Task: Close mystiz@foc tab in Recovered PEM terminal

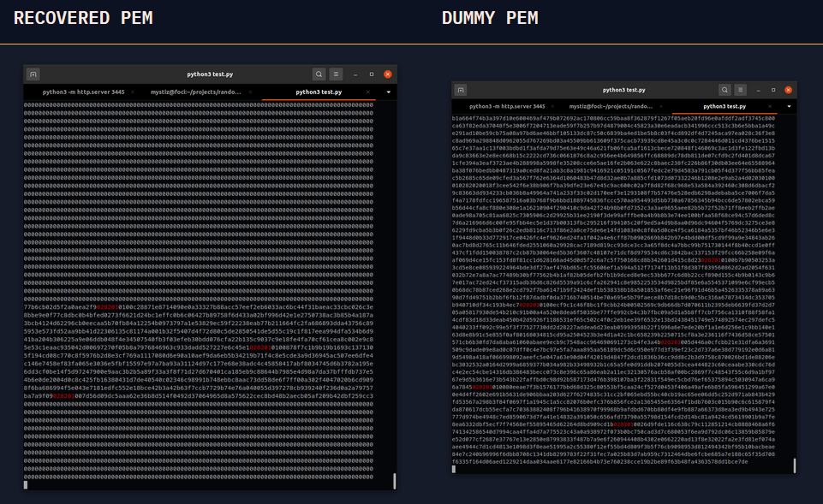Action: pos(250,92)
